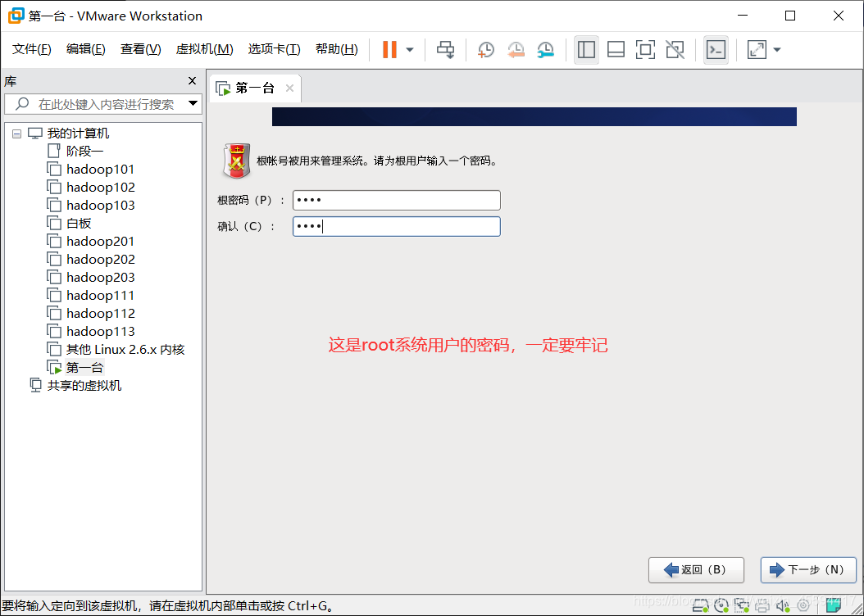Click the network adapter status icon
This screenshot has width=864, height=616.
[x=742, y=606]
